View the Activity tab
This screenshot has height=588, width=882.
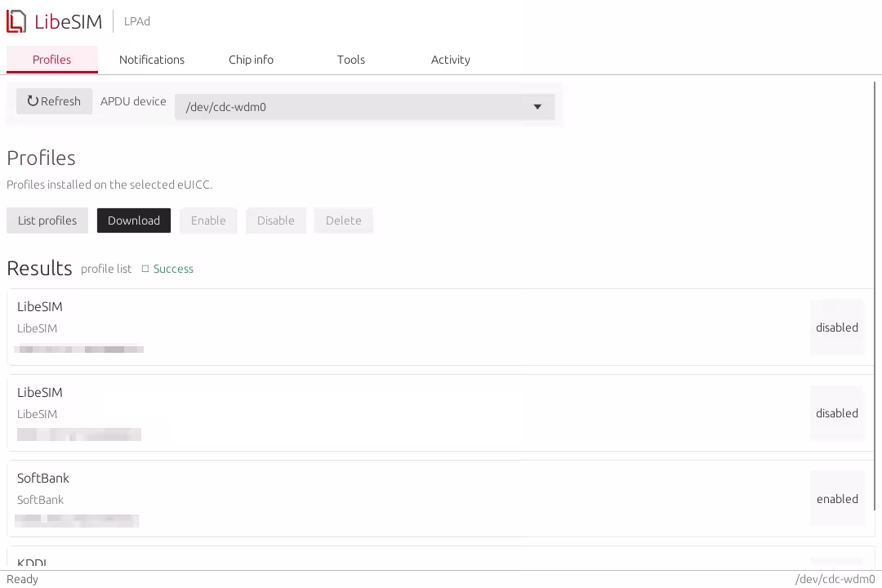pyautogui.click(x=451, y=60)
